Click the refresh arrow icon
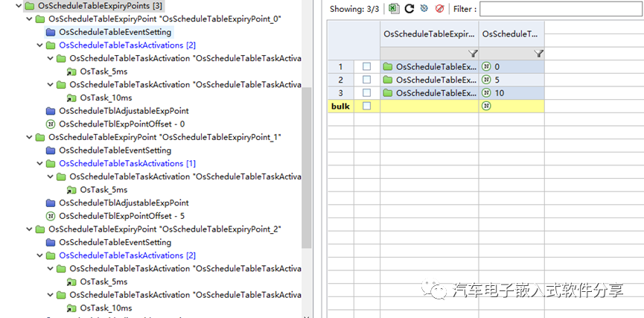This screenshot has width=644, height=318. [409, 9]
